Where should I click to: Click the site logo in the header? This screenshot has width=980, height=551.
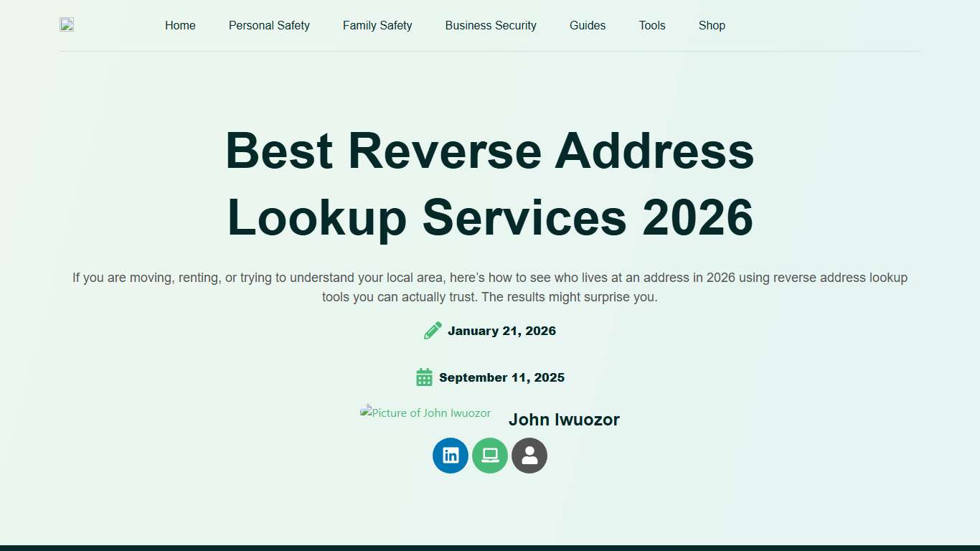(x=66, y=24)
